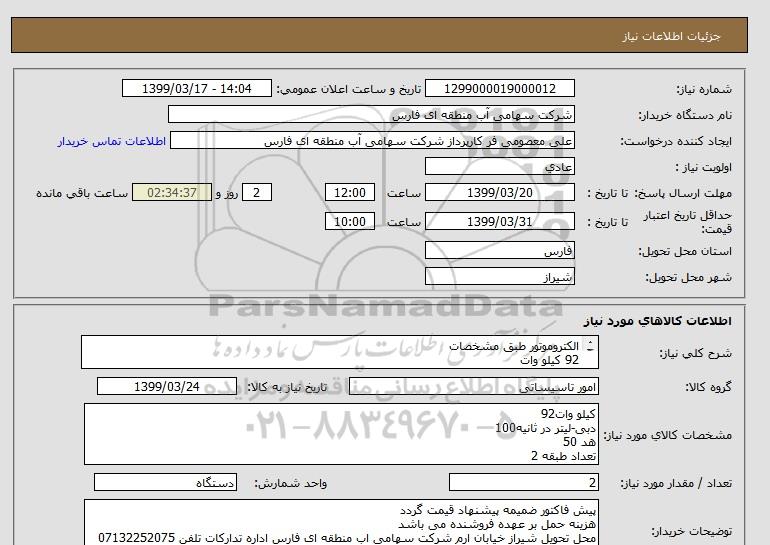This screenshot has width=770, height=545.
Task: Click response deadline date 1399/03/20
Action: (x=499, y=192)
